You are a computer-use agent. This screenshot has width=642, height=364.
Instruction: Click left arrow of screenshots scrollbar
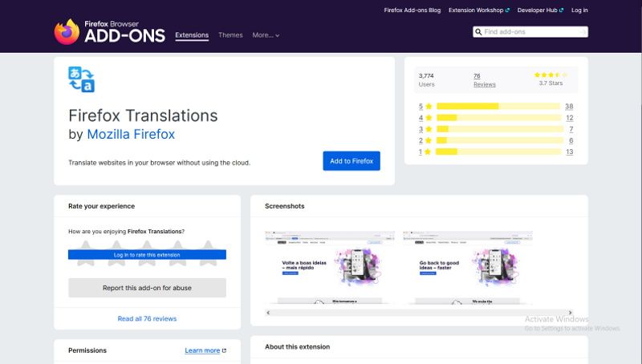point(268,313)
